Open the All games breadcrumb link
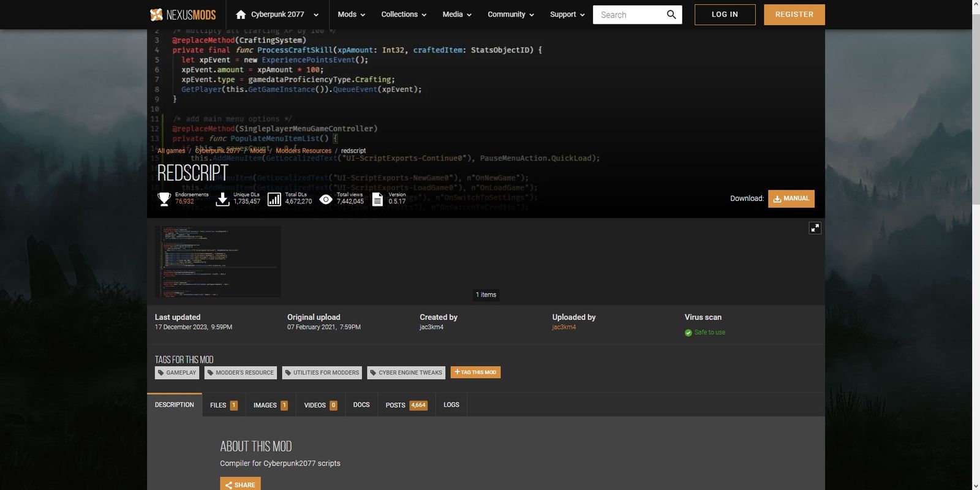 (x=171, y=151)
